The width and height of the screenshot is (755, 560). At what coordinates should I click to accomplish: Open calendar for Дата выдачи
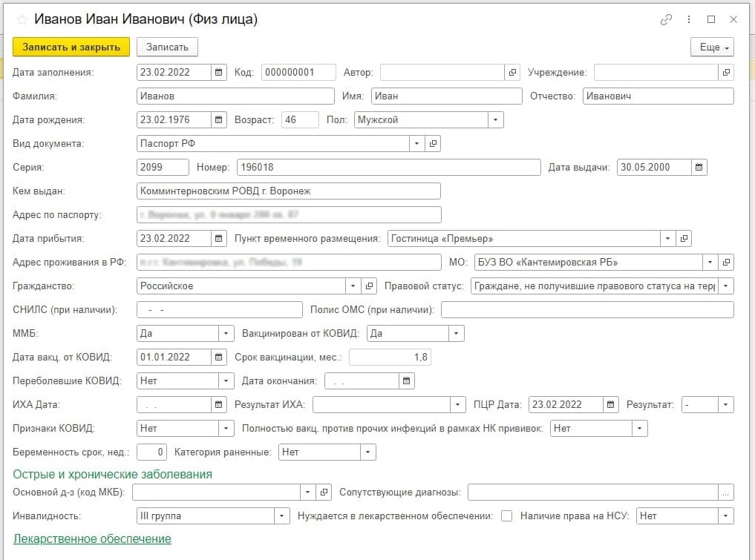tap(699, 167)
